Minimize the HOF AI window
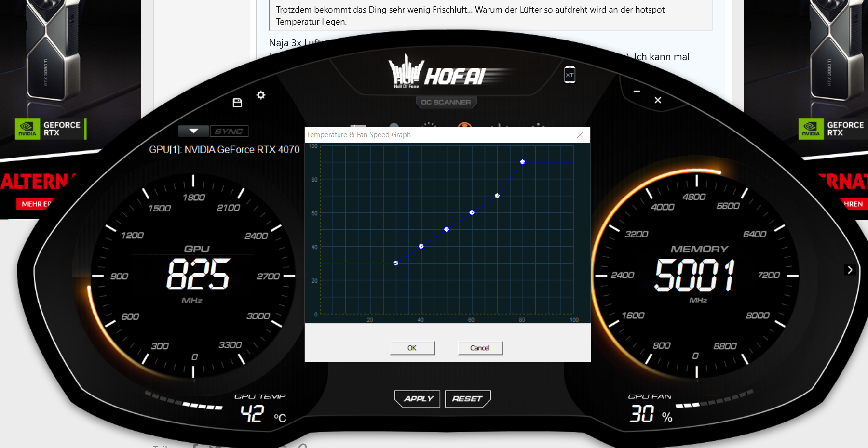This screenshot has width=868, height=448. click(637, 91)
